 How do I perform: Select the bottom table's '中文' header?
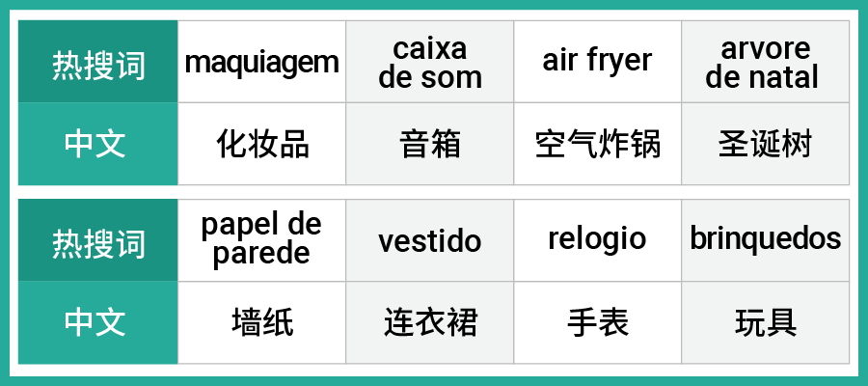[97, 322]
